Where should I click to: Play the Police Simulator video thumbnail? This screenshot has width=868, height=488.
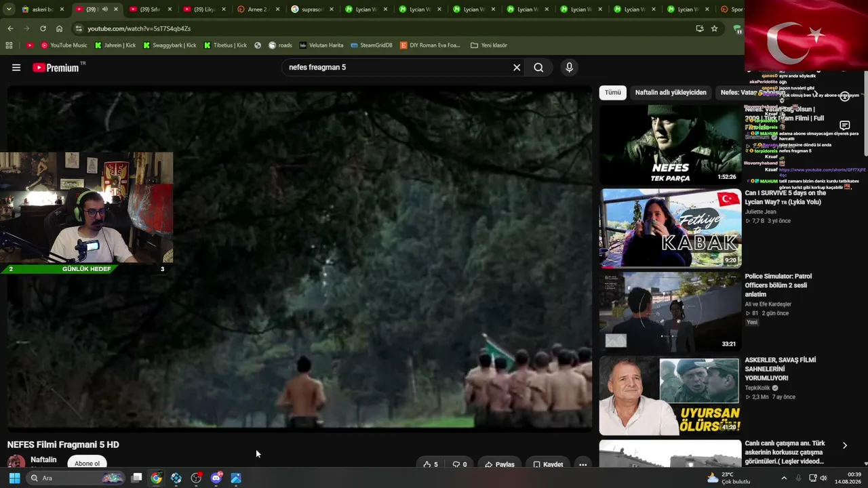point(670,311)
